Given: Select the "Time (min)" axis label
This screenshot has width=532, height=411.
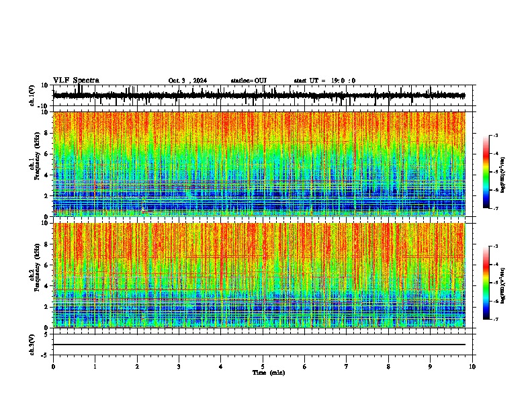Looking at the screenshot, I should point(269,373).
